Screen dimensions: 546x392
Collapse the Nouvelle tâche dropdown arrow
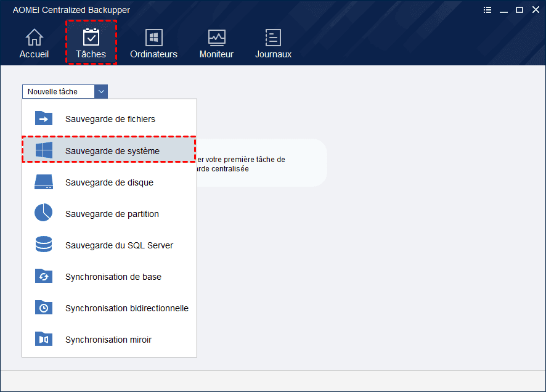pyautogui.click(x=101, y=92)
